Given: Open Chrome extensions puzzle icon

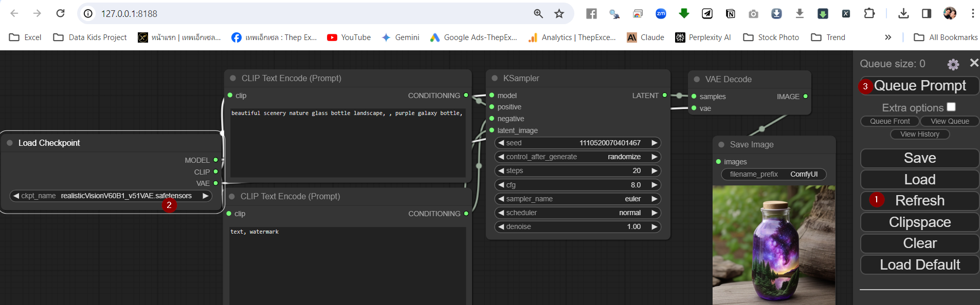Looking at the screenshot, I should pos(869,14).
